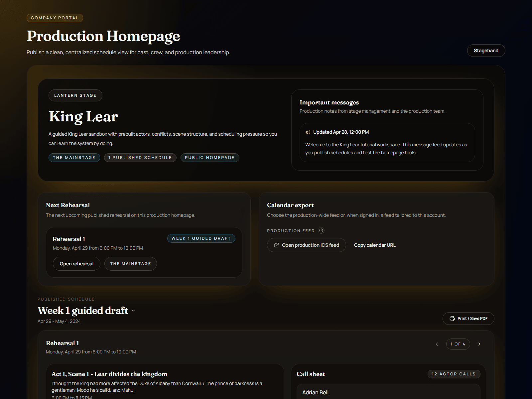
Task: Click the printer icon in Print / Save PDF
Action: (x=452, y=319)
